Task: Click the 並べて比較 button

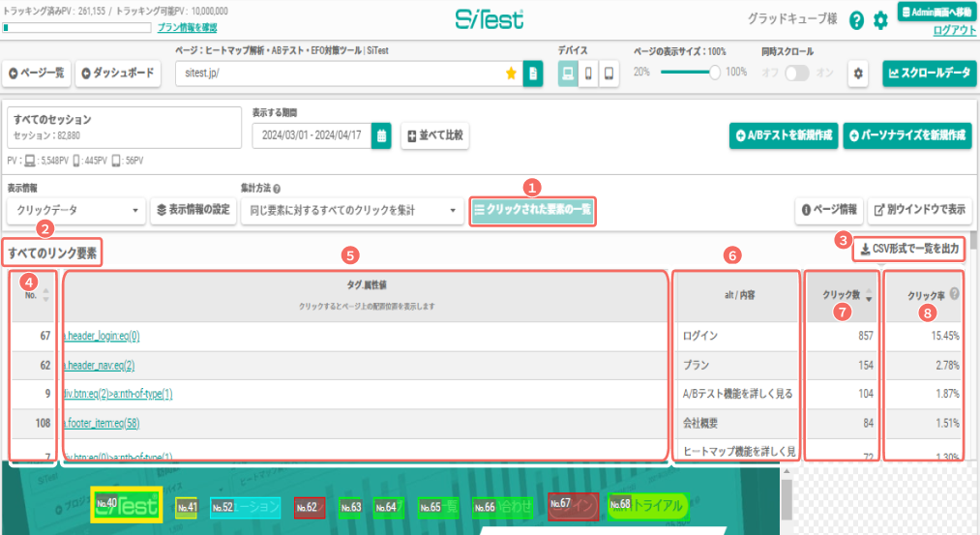Action: point(435,135)
